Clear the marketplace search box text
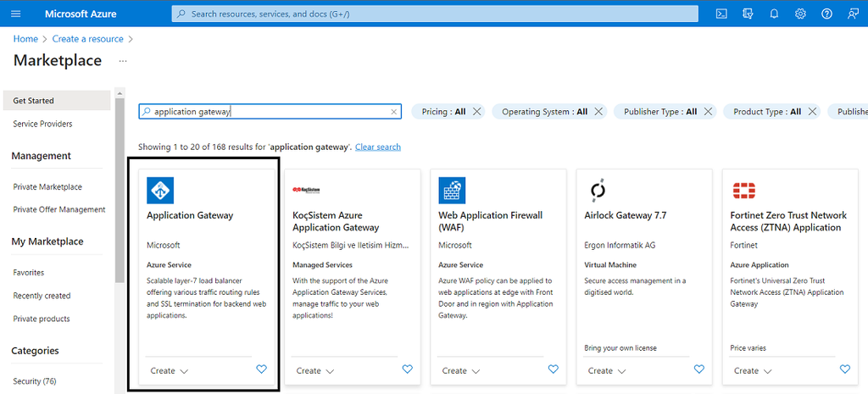The width and height of the screenshot is (868, 394). coord(394,112)
